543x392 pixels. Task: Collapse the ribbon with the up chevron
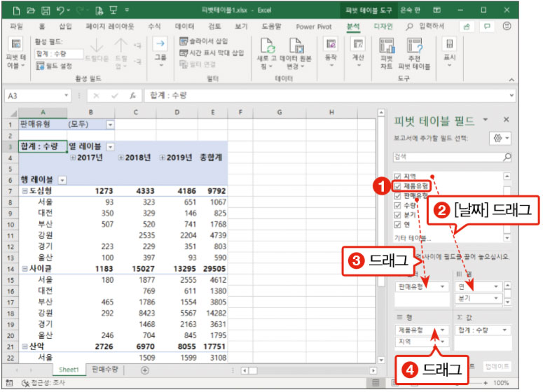click(511, 80)
